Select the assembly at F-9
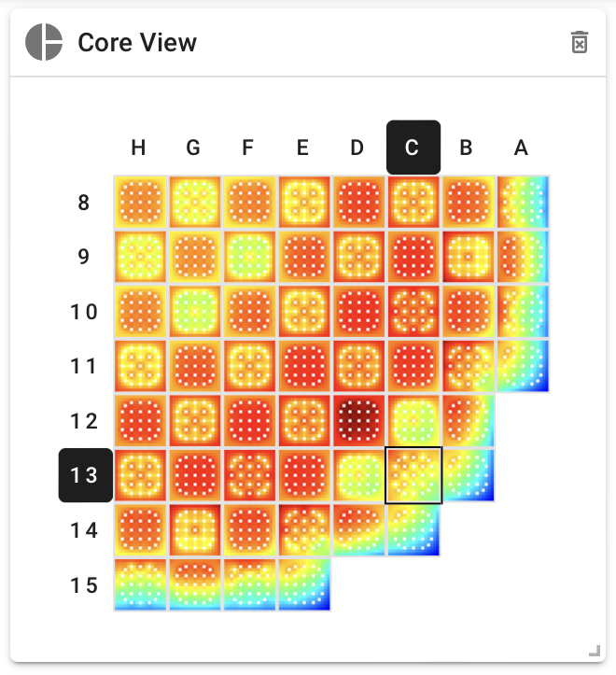Screen dimensions: 616x675 click(x=249, y=257)
